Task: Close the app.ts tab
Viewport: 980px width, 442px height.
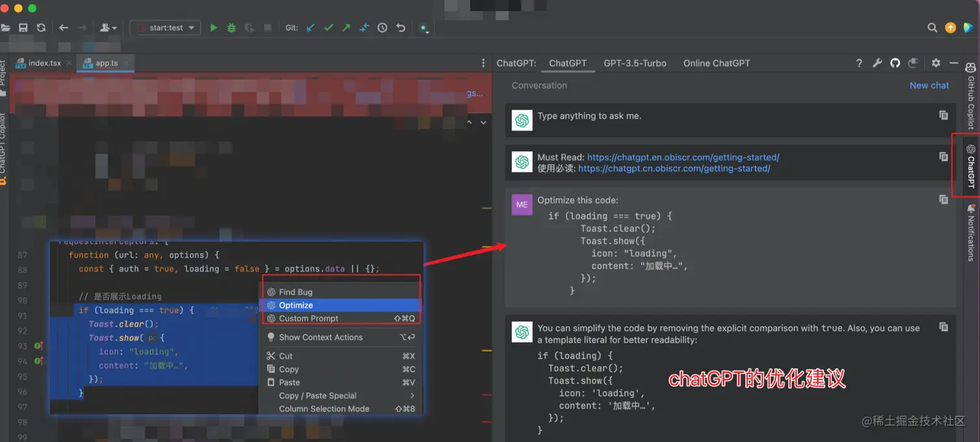Action: (x=127, y=64)
